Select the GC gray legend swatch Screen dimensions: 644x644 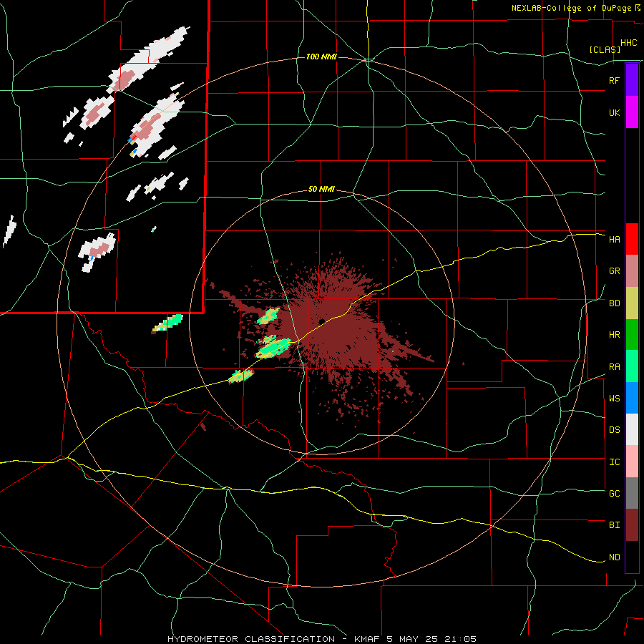pos(632,493)
